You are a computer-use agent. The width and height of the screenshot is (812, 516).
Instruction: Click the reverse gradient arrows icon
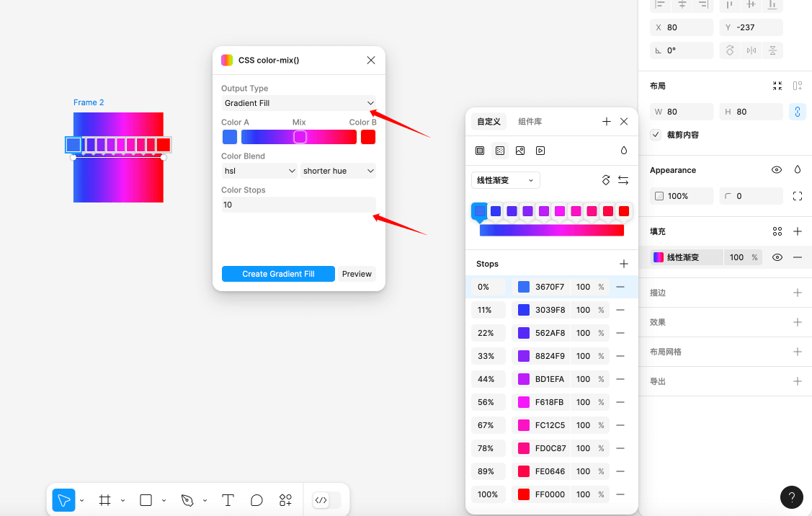point(624,179)
